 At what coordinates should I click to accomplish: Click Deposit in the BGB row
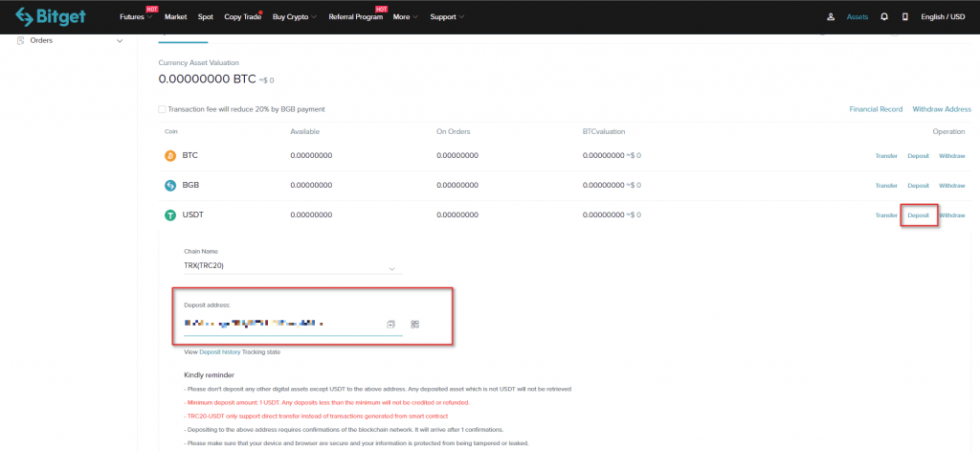(918, 186)
